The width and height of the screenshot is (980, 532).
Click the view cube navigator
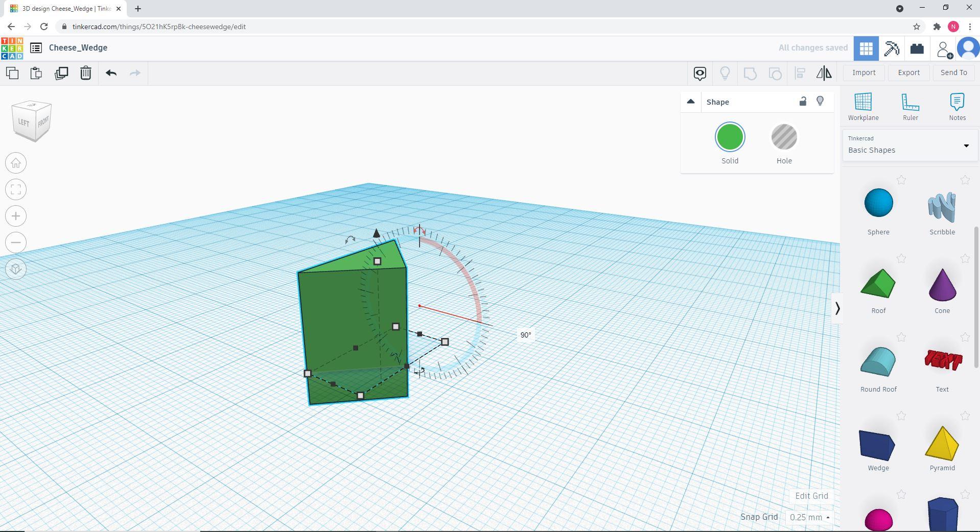[x=32, y=121]
